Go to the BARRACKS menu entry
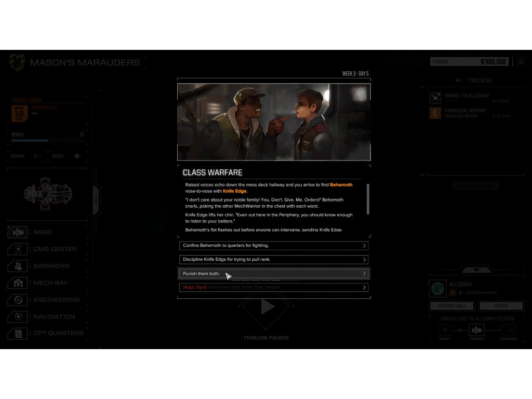Image resolution: width=532 pixels, height=399 pixels. (51, 266)
